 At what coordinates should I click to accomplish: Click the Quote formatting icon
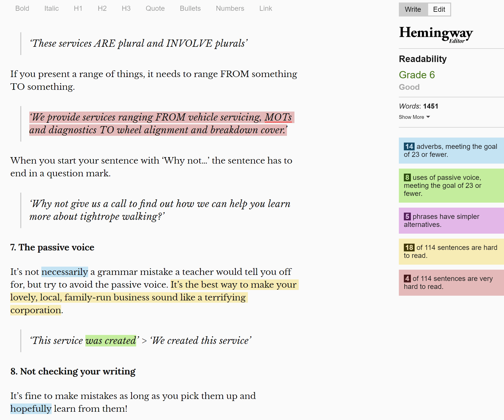tap(154, 8)
